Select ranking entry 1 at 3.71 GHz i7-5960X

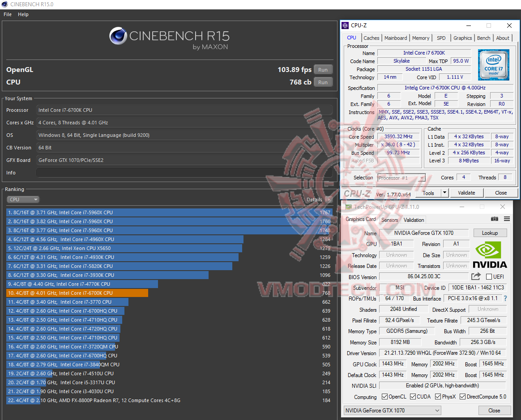point(168,212)
